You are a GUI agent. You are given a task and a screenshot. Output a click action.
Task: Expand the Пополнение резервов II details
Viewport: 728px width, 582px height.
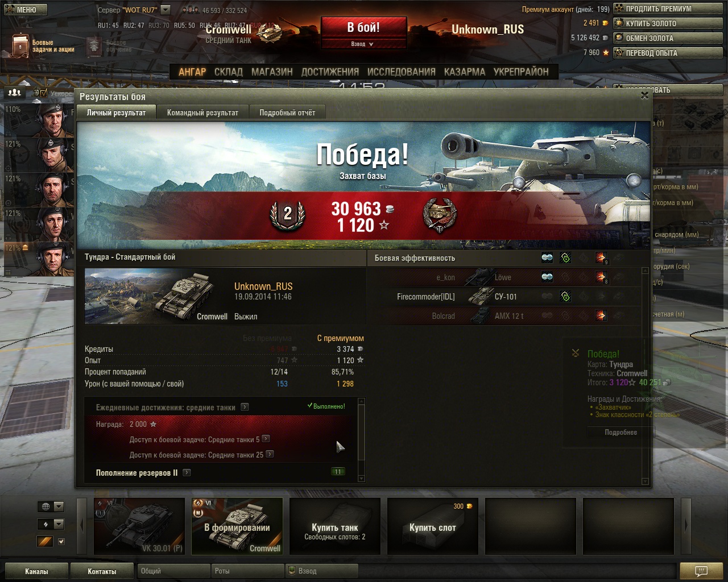pyautogui.click(x=187, y=472)
